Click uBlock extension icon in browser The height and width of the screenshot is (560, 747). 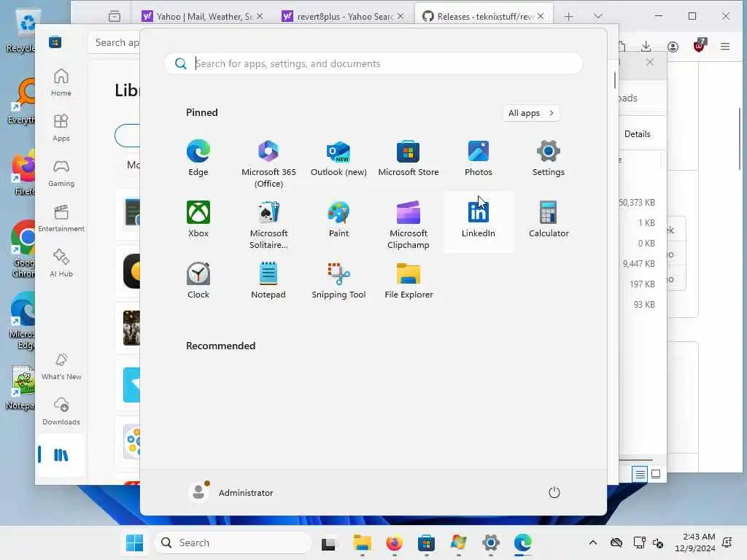point(699,46)
